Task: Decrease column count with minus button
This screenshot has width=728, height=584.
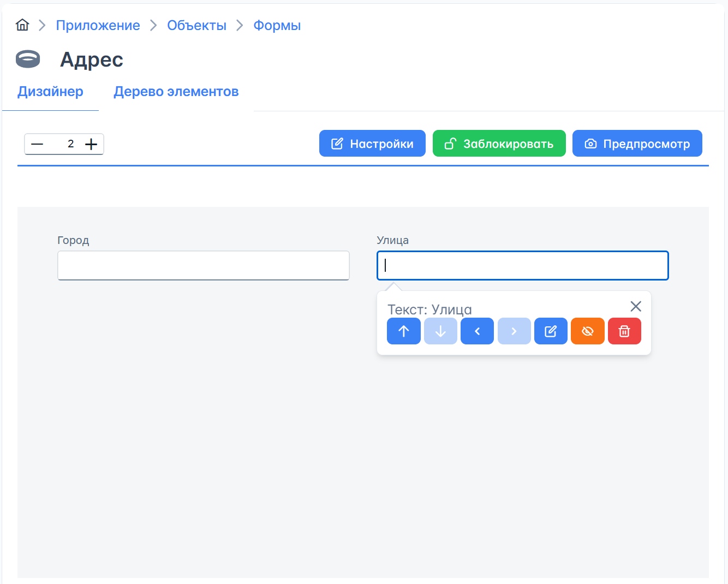Action: point(37,144)
